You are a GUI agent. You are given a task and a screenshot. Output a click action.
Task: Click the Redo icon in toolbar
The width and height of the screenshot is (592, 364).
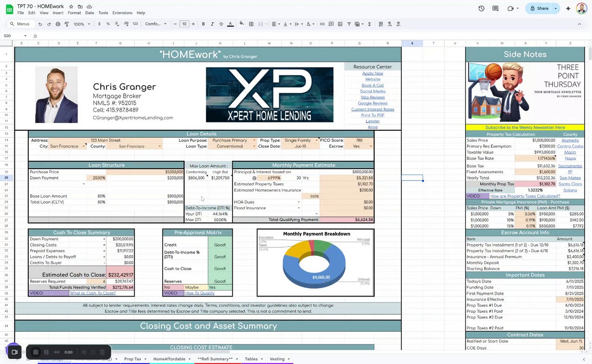[49, 24]
